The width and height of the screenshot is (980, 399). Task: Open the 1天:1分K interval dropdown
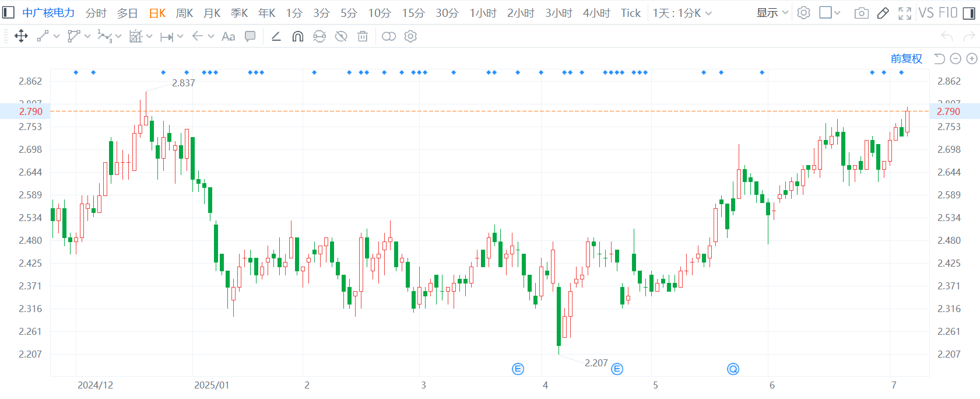click(682, 13)
